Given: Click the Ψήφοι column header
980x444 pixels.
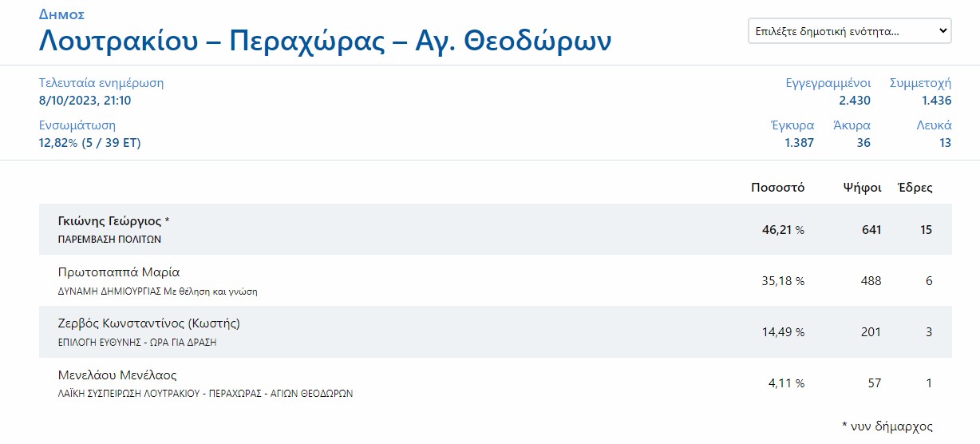Looking at the screenshot, I should point(862,188).
